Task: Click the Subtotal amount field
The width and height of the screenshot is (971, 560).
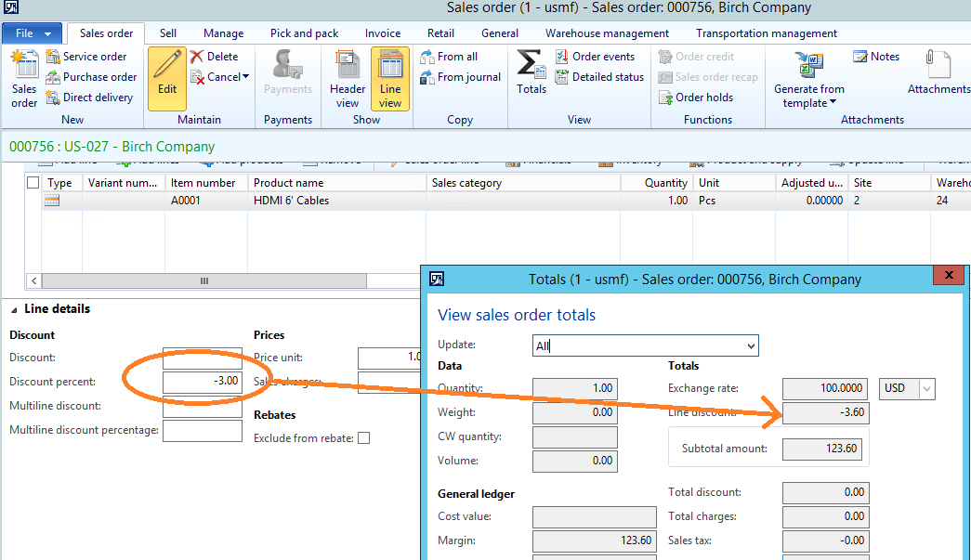Action: 821,449
